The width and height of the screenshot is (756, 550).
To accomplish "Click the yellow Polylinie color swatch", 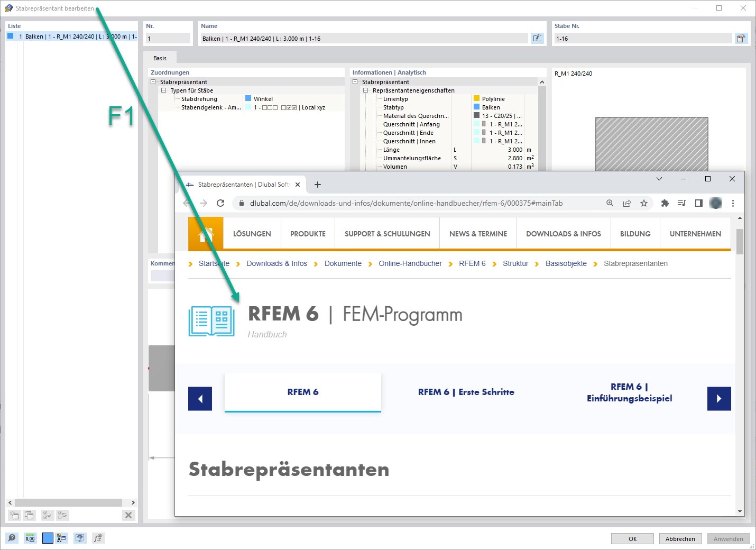I will point(476,99).
